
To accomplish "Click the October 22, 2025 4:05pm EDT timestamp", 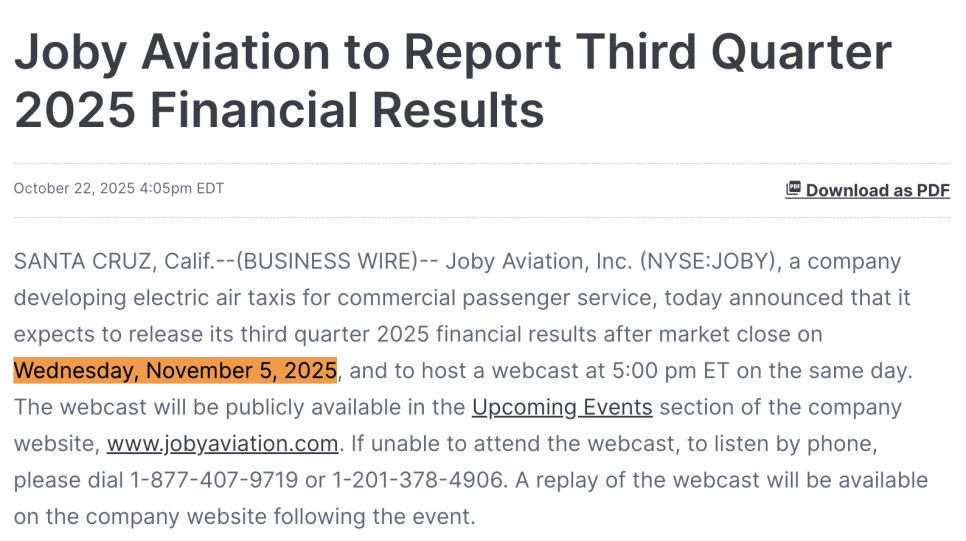I will (x=119, y=188).
